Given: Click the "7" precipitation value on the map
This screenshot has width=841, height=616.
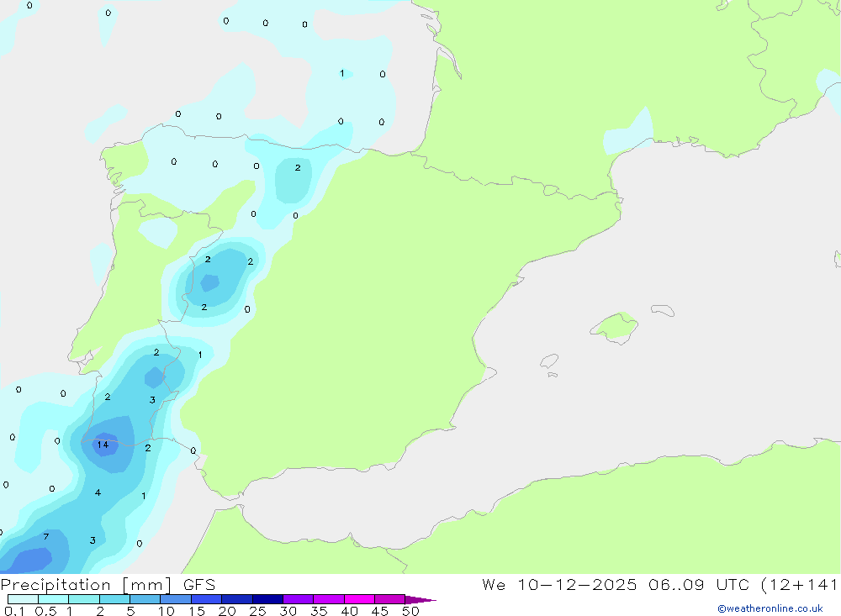Looking at the screenshot, I should [46, 537].
